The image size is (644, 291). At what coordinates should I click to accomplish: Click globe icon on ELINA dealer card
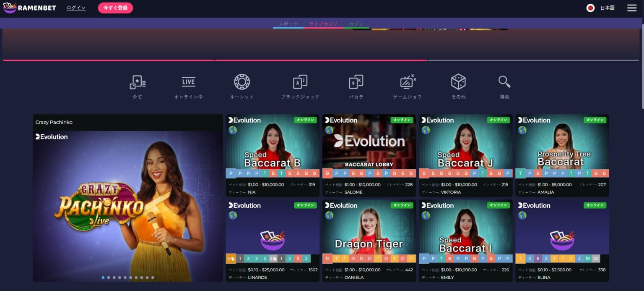tap(522, 215)
